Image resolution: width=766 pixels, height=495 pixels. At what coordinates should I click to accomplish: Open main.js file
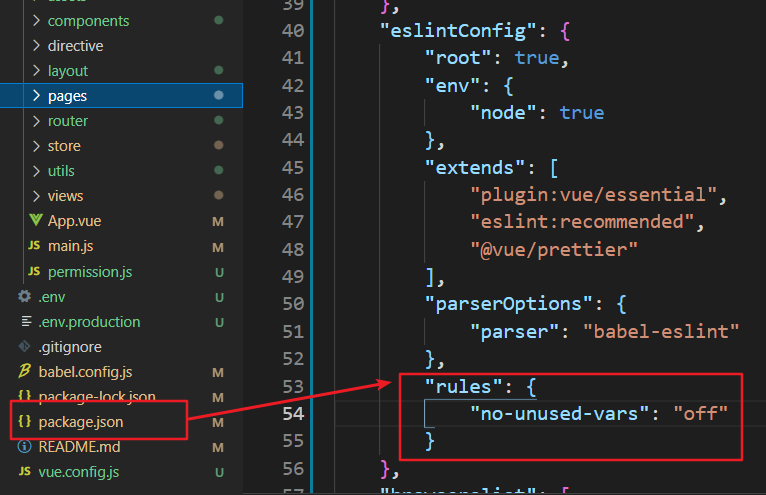click(70, 246)
